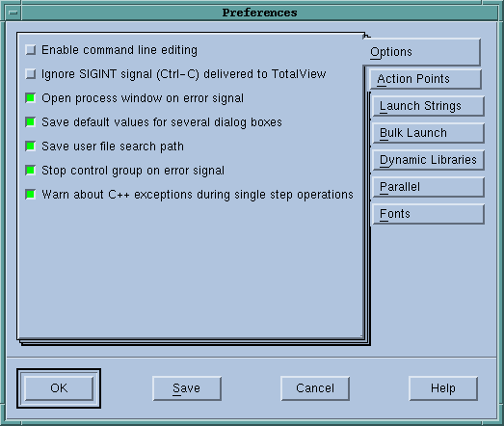Go to the Bulk Launch tab

pyautogui.click(x=428, y=133)
